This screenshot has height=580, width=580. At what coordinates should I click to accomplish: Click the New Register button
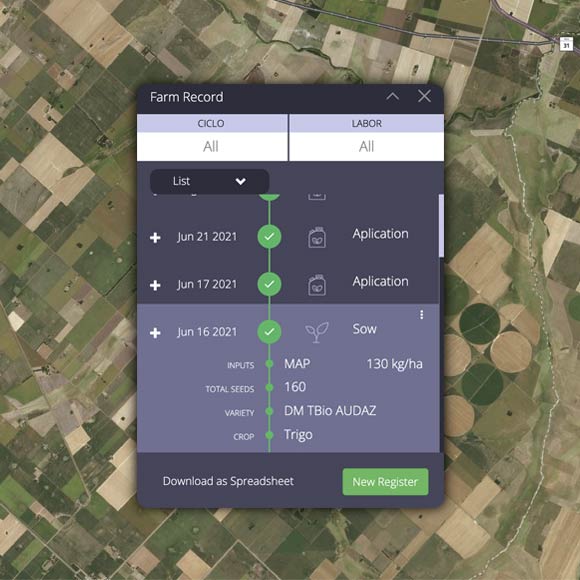pyautogui.click(x=385, y=482)
